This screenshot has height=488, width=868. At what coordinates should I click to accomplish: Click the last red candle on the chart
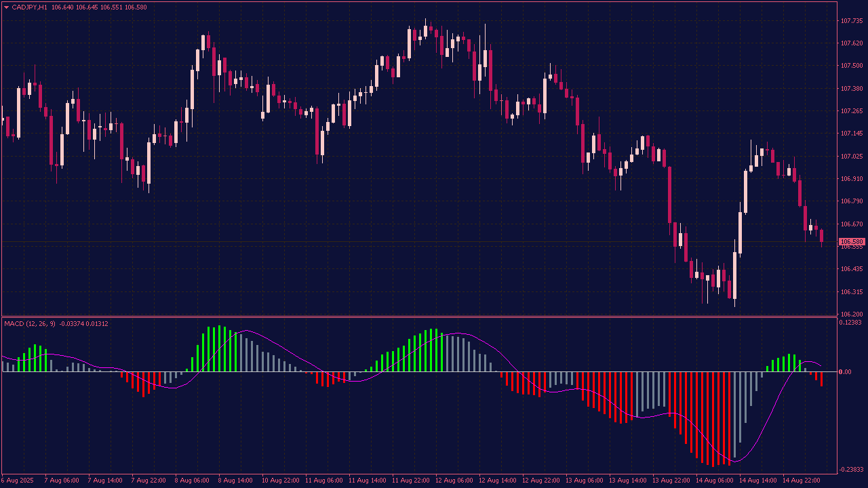click(x=822, y=236)
